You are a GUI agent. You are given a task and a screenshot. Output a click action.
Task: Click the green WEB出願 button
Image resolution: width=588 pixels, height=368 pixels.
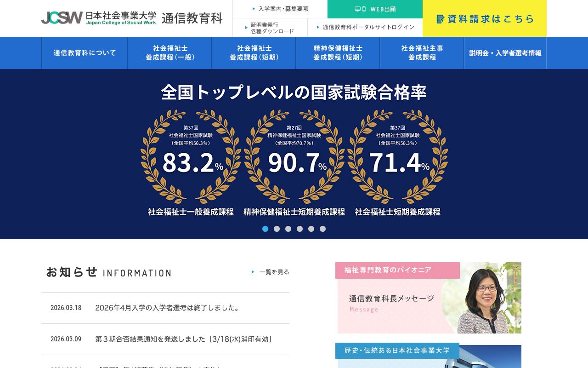[375, 9]
